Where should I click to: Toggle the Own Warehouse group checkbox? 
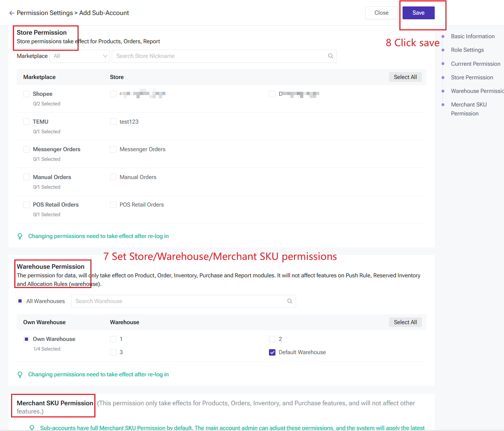pyautogui.click(x=26, y=339)
